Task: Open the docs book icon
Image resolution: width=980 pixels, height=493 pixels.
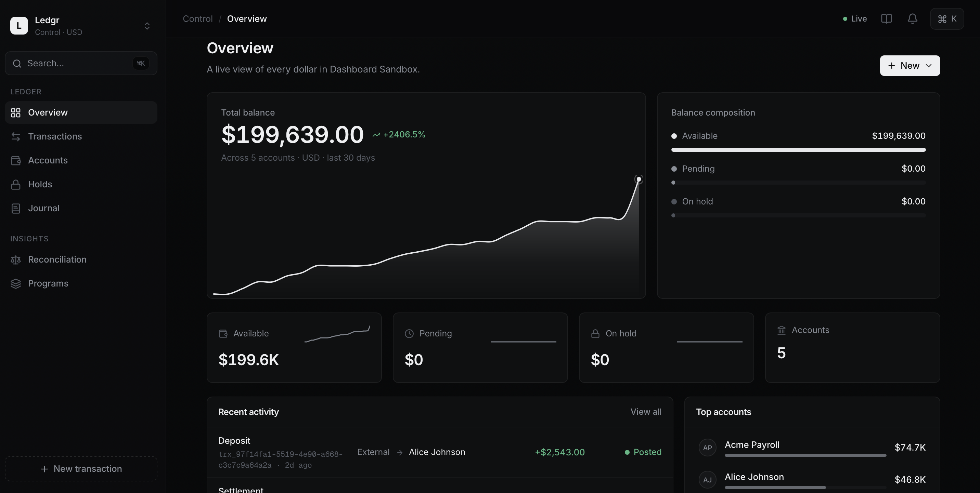Action: click(886, 18)
